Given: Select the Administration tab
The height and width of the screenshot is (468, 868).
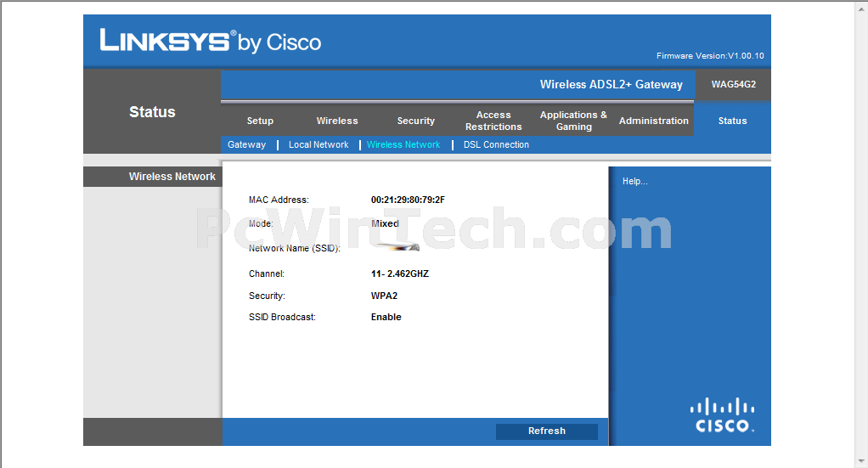Looking at the screenshot, I should pyautogui.click(x=654, y=121).
